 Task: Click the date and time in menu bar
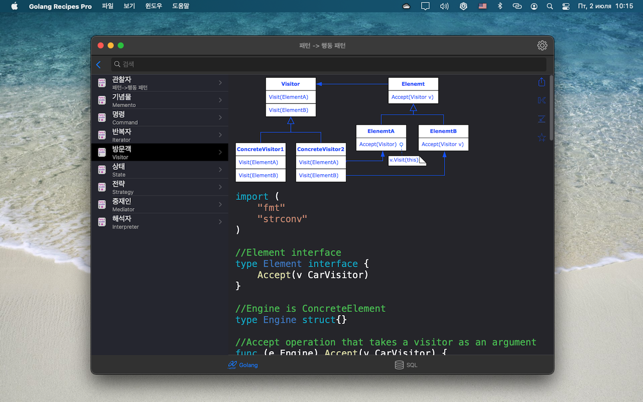[605, 6]
